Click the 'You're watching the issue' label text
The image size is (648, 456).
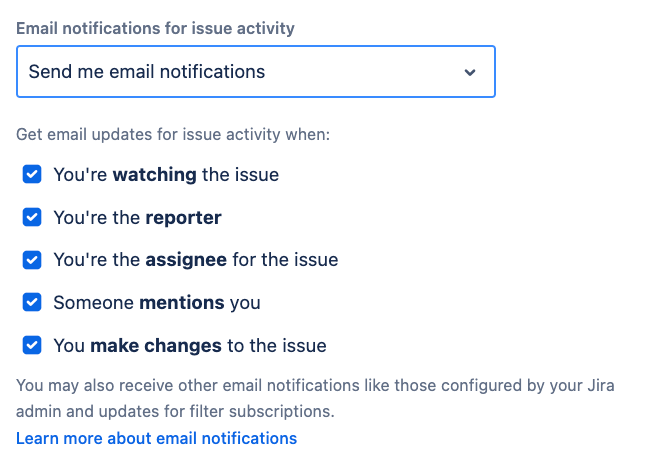pos(165,175)
